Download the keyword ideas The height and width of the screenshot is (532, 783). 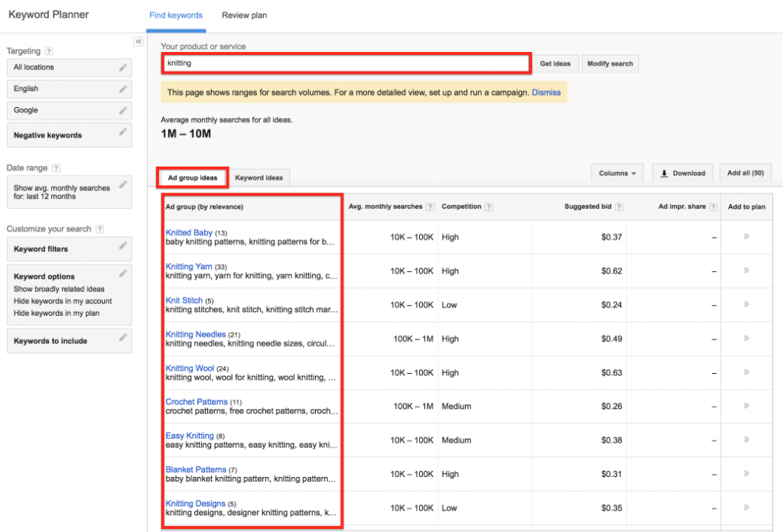(x=683, y=174)
